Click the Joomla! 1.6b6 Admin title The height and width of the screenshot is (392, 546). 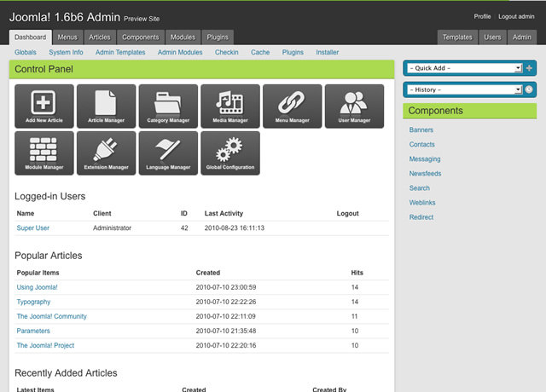pos(65,17)
